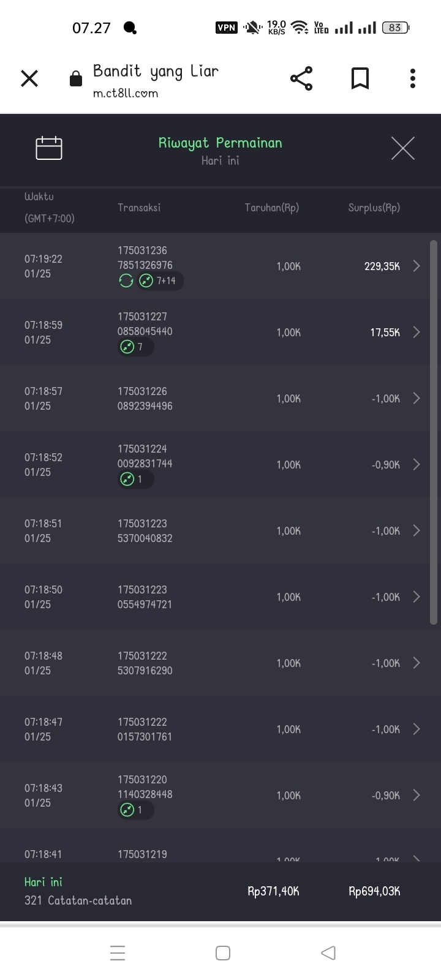
Task: Expand details for the 07:18:57 record
Action: point(417,398)
